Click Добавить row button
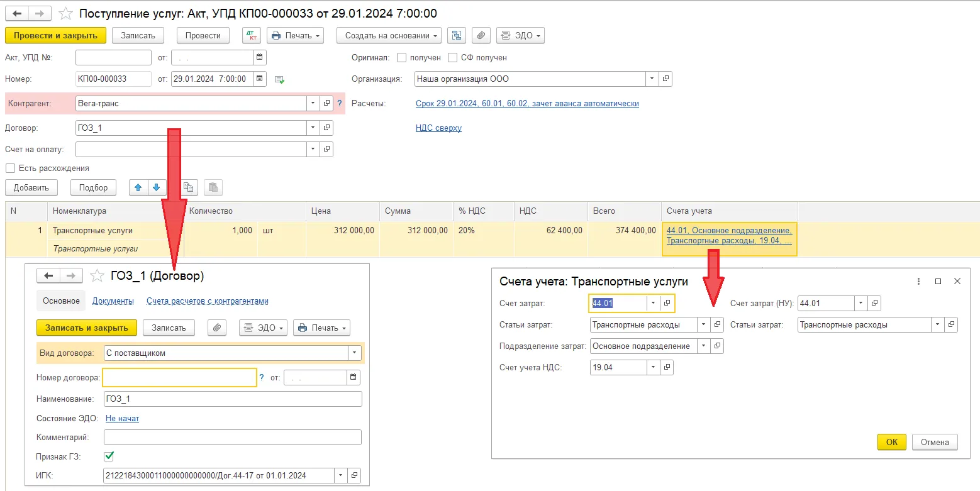The image size is (980, 491). click(x=31, y=187)
